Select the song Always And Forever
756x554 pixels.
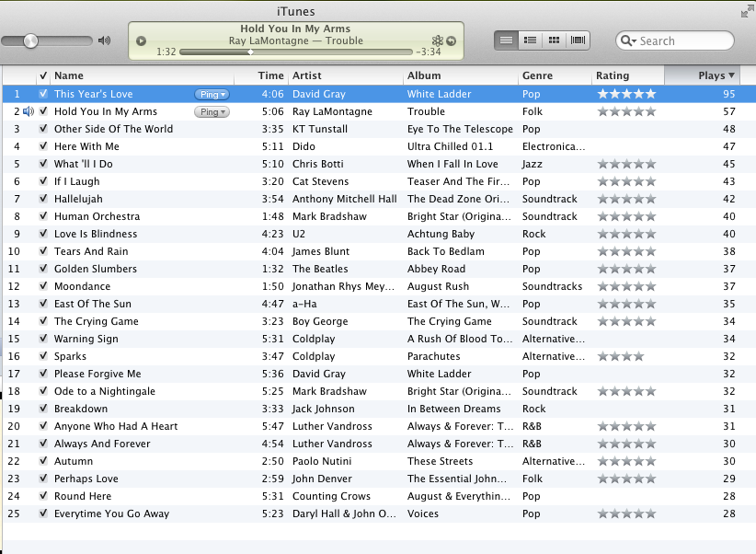tap(102, 444)
